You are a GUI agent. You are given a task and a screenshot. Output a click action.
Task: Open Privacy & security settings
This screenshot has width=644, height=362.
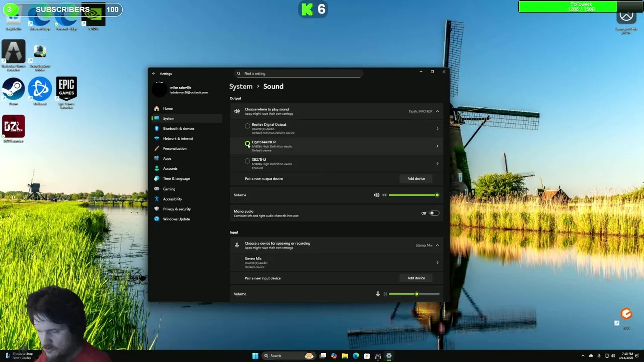[x=186, y=209]
